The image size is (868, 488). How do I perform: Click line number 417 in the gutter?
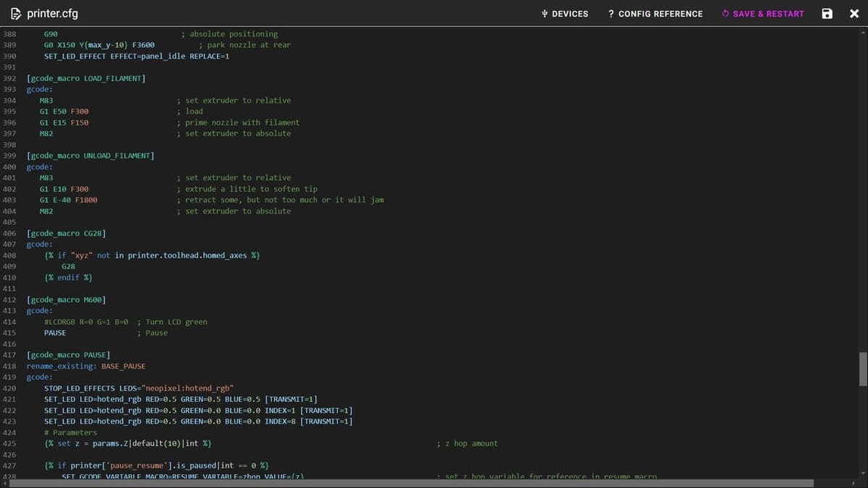9,355
